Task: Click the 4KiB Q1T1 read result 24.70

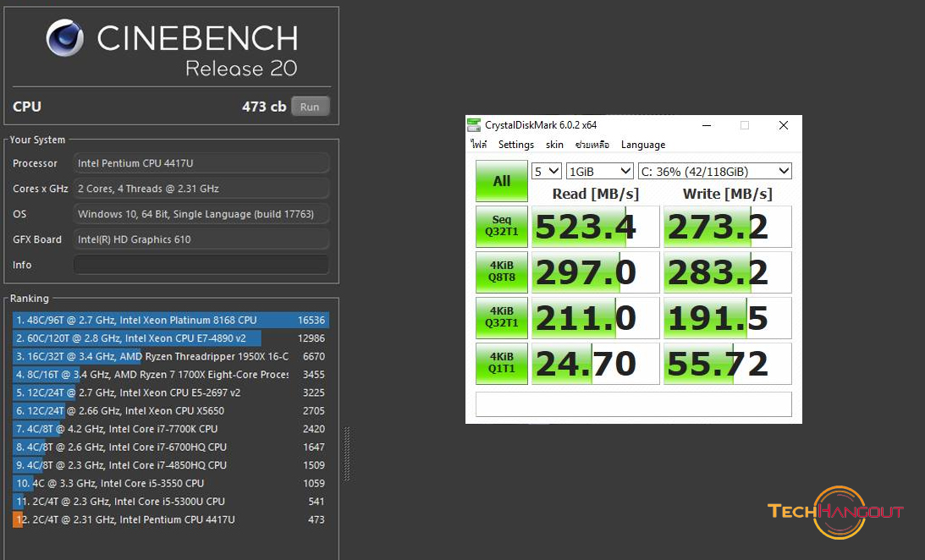Action: coord(595,363)
